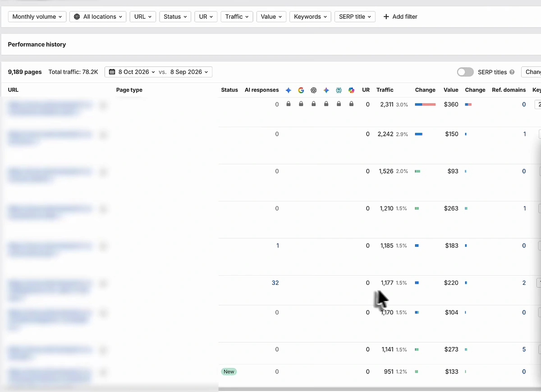Click the Copilot logo column icon

[351, 90]
